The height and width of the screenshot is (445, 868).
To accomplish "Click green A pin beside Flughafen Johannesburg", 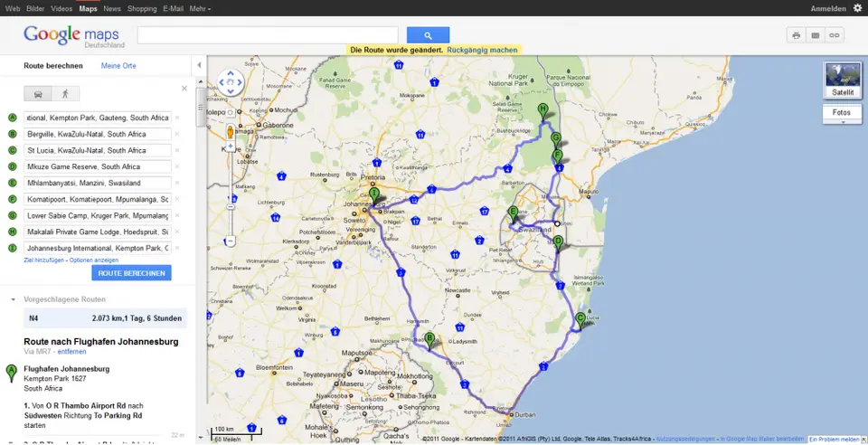I will tap(11, 373).
